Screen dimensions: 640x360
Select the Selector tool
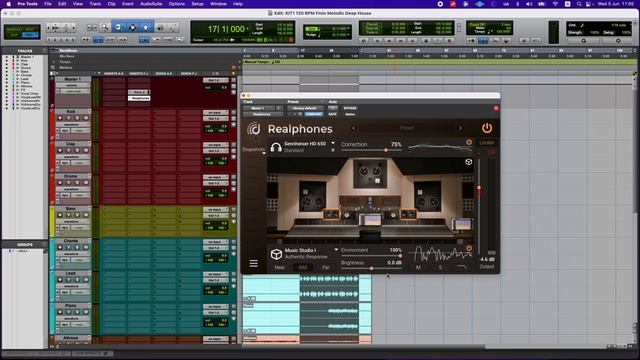(x=132, y=28)
